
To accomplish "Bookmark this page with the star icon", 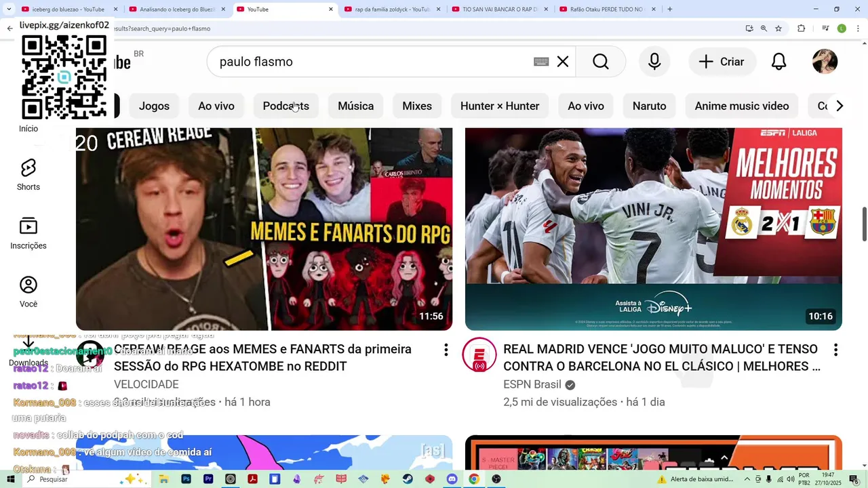I will click(778, 28).
